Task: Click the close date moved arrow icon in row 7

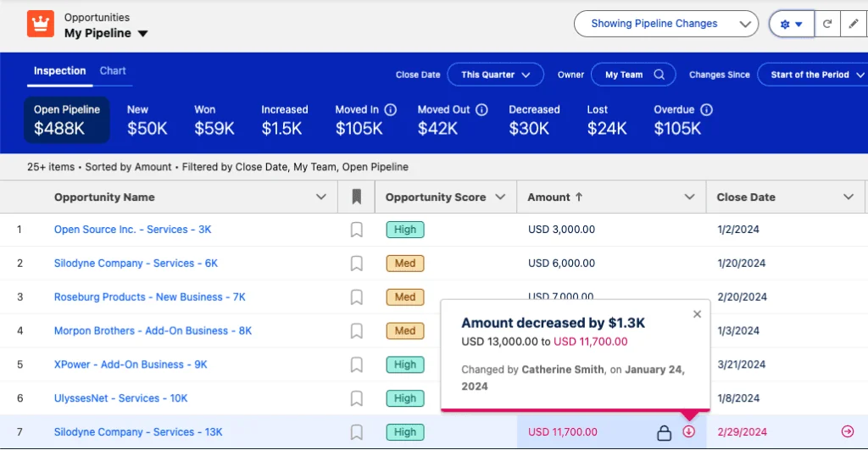Action: click(848, 431)
